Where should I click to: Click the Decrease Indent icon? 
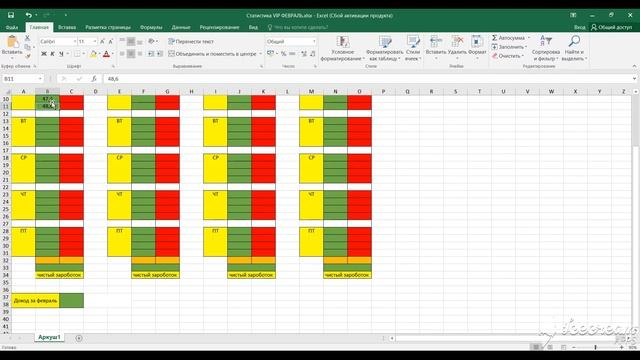pos(151,54)
